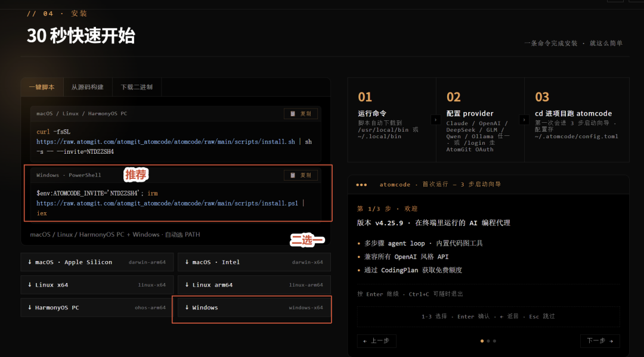This screenshot has height=357, width=644.
Task: Select the third wizard pagination dot
Action: point(494,341)
